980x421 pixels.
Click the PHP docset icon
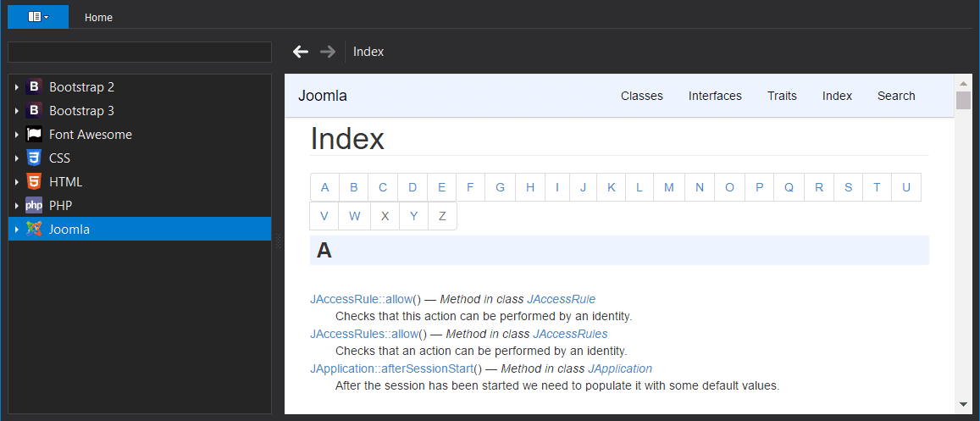[34, 205]
